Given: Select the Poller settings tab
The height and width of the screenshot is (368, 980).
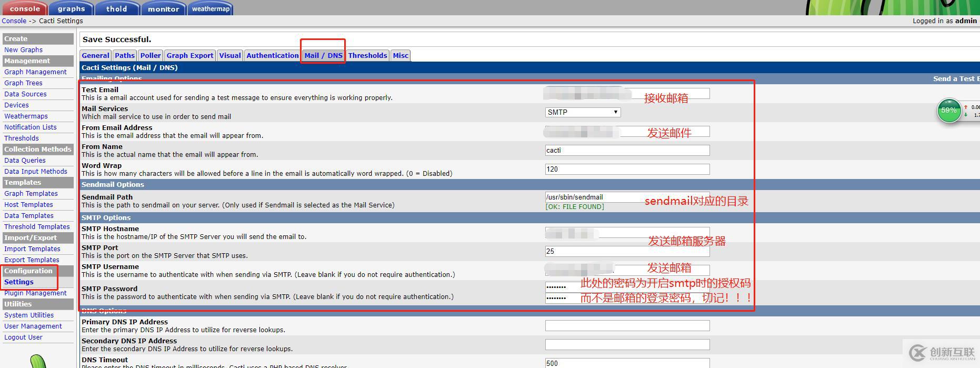Looking at the screenshot, I should (151, 55).
